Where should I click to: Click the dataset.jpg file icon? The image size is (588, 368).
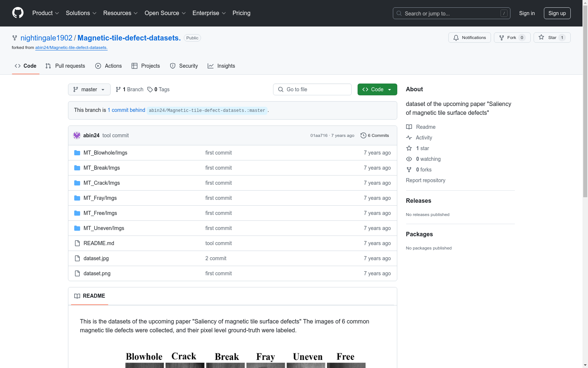point(77,258)
